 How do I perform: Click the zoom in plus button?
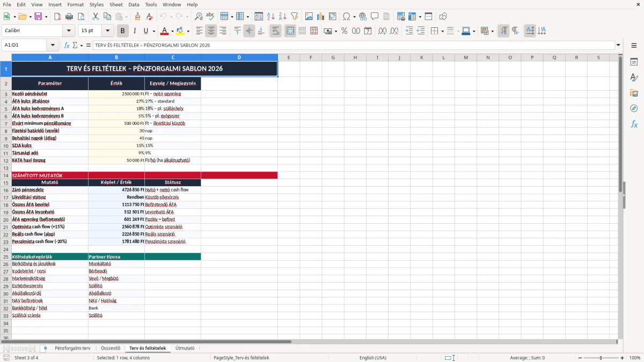tap(622, 358)
